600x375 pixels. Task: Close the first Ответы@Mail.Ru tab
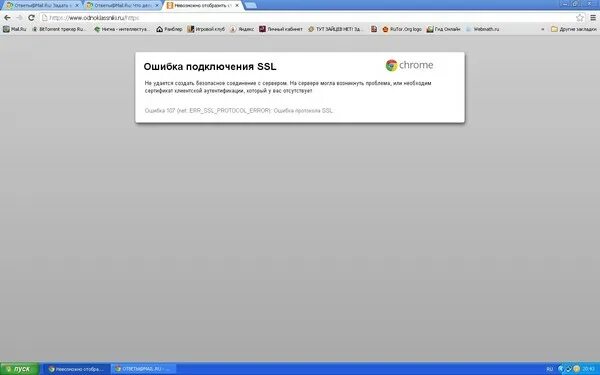coord(77,6)
